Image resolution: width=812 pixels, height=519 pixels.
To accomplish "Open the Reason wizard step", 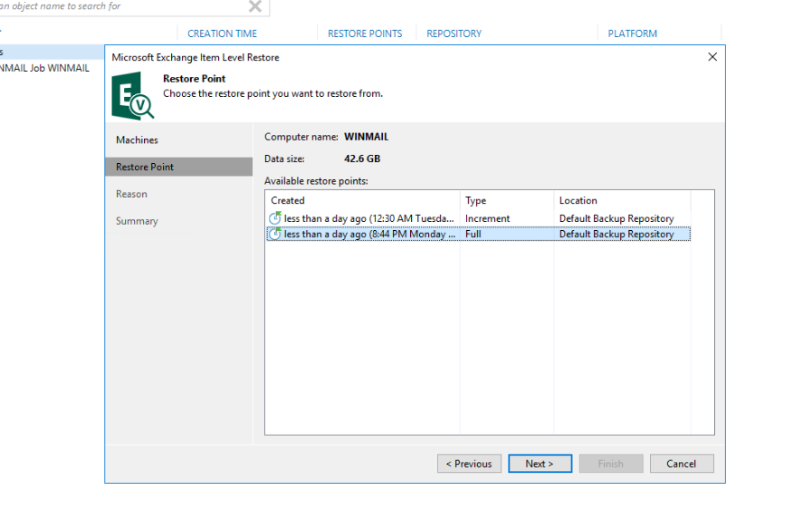I will point(131,194).
